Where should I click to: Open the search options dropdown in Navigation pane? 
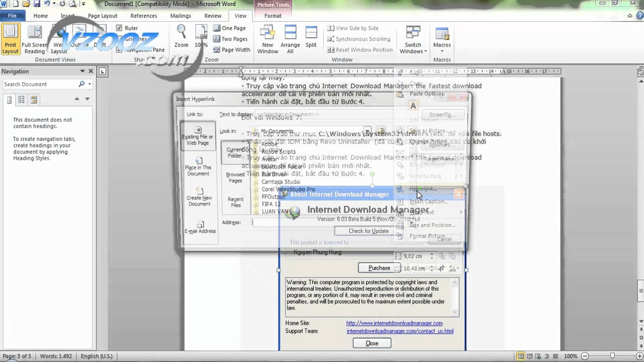pyautogui.click(x=90, y=84)
